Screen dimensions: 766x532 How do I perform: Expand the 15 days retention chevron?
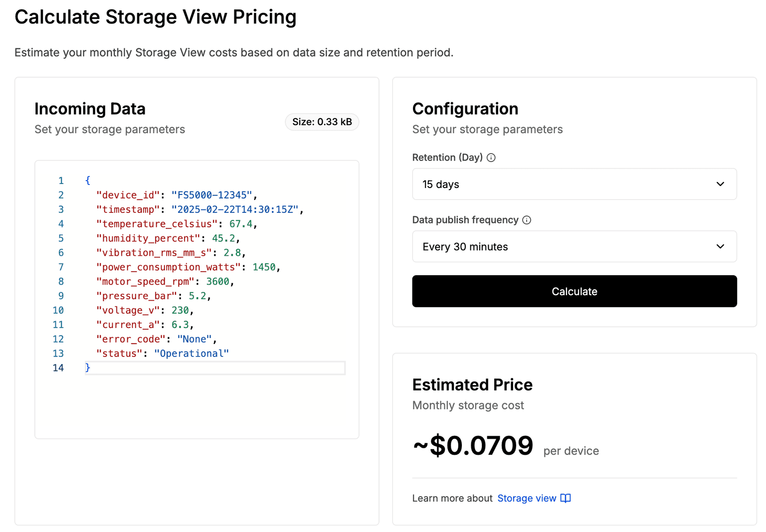[x=720, y=184]
